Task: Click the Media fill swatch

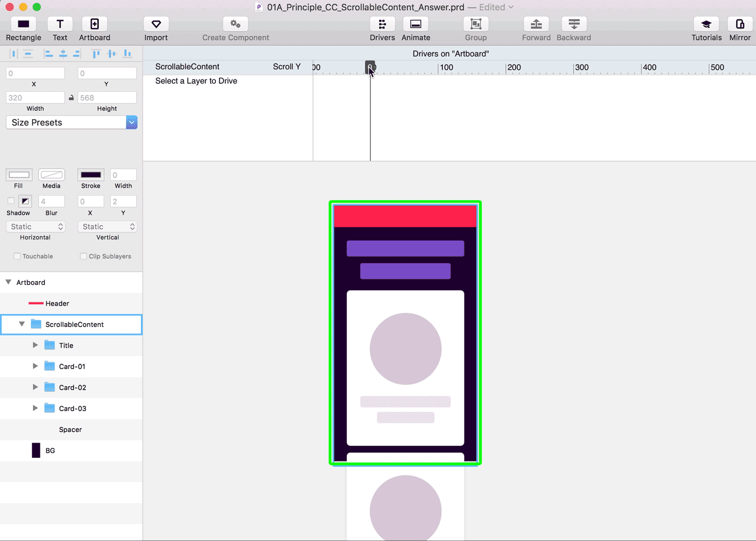Action: point(52,175)
